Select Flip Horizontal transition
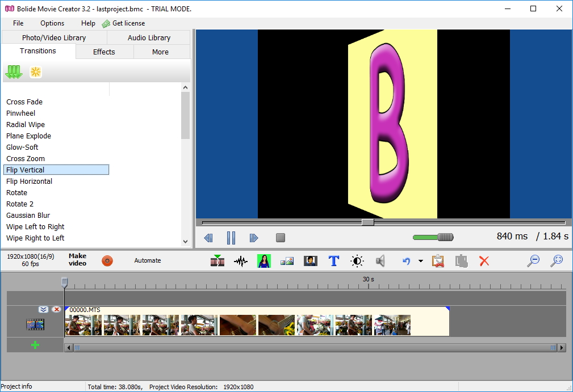 (29, 181)
